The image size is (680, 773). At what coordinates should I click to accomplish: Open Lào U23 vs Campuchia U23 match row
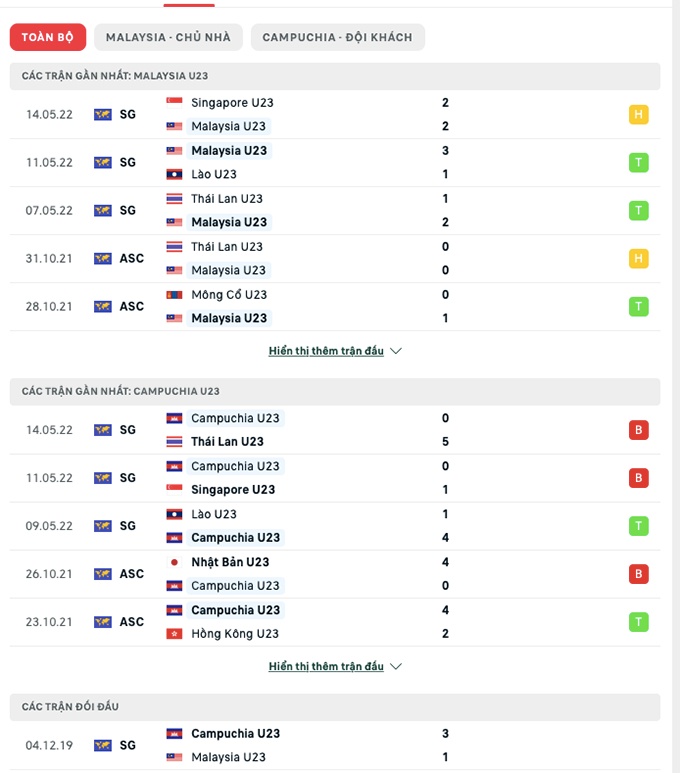click(x=330, y=526)
